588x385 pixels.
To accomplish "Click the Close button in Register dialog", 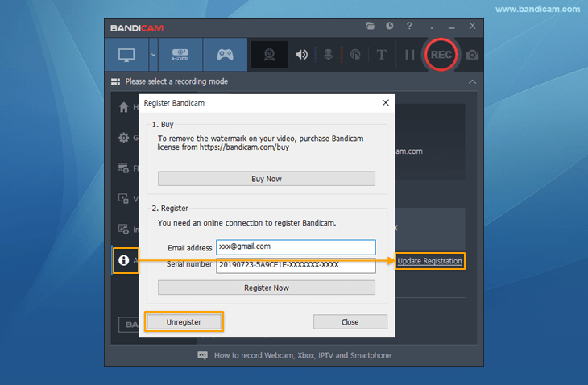I will (350, 322).
